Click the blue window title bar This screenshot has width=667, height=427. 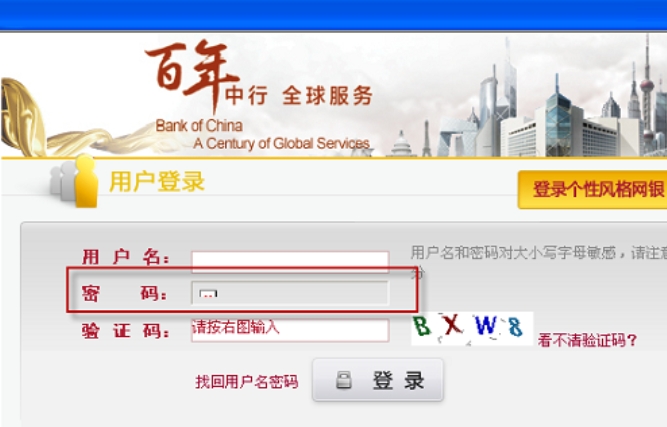coord(334,15)
